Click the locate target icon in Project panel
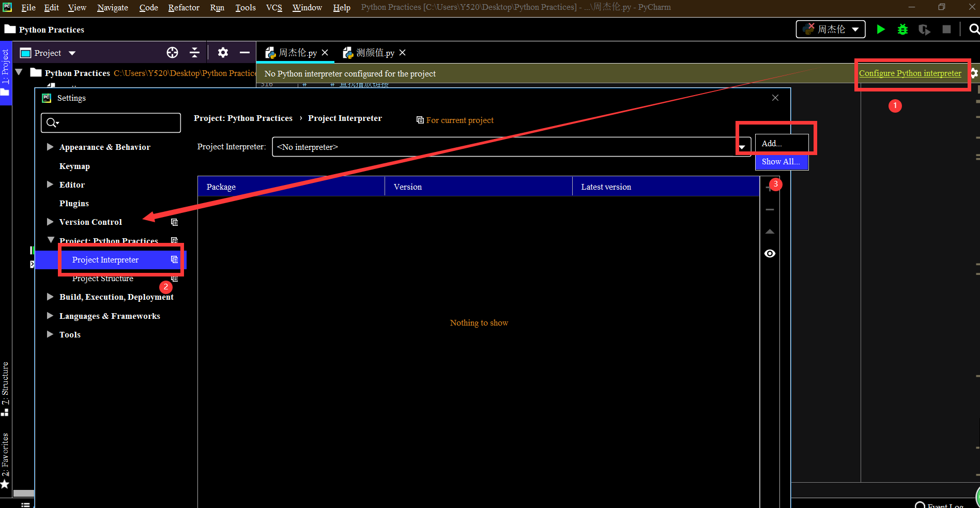Screen dimensions: 980x508 (x=173, y=53)
